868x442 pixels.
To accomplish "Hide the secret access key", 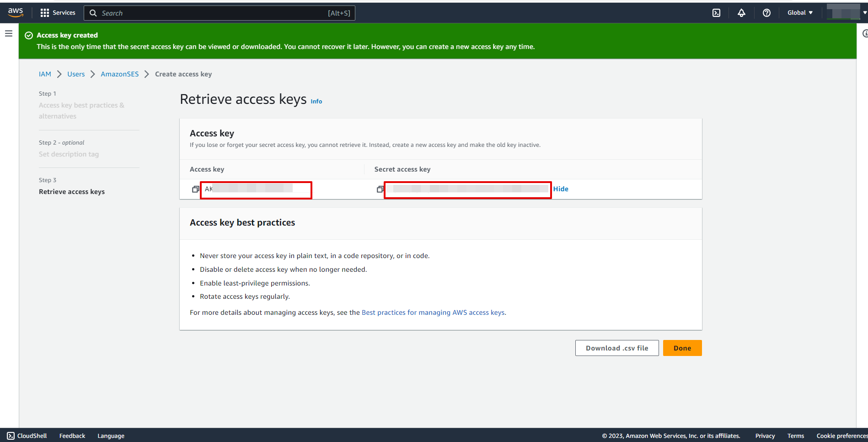I will (x=561, y=189).
